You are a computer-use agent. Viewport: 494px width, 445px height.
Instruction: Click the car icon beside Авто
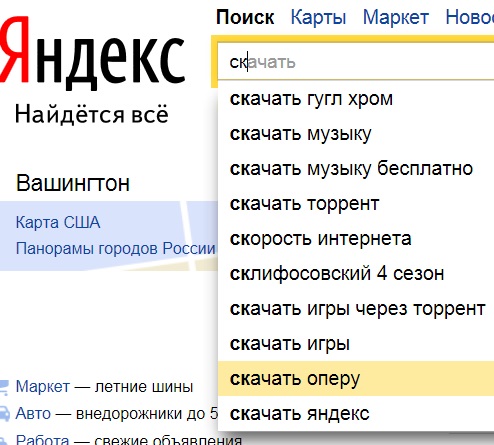(x=4, y=413)
